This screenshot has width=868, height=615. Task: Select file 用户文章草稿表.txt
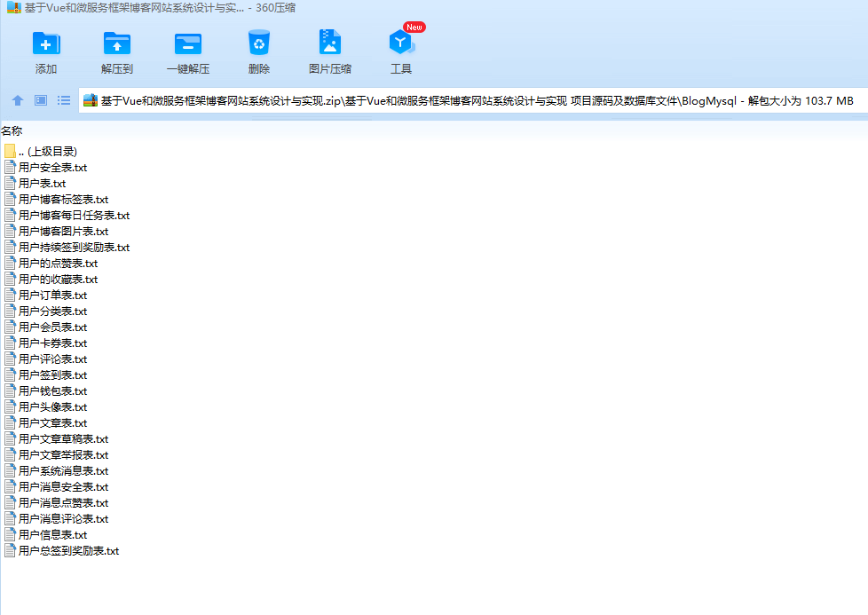[x=57, y=439]
